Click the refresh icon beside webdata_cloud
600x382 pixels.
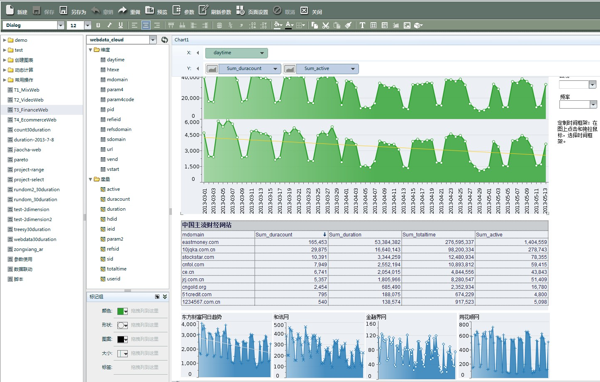[165, 39]
